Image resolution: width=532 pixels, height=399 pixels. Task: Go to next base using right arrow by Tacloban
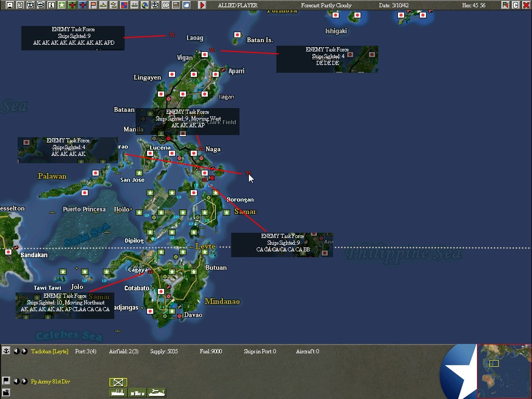coord(24,351)
